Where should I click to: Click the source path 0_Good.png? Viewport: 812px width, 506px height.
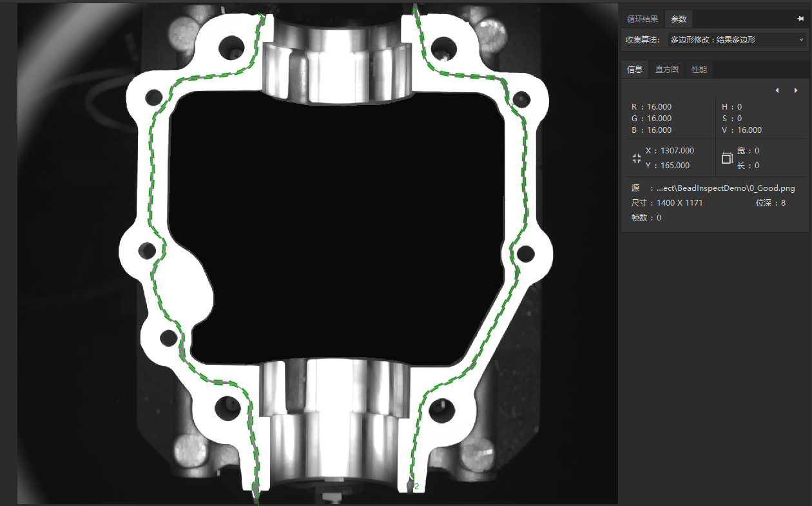click(x=726, y=188)
